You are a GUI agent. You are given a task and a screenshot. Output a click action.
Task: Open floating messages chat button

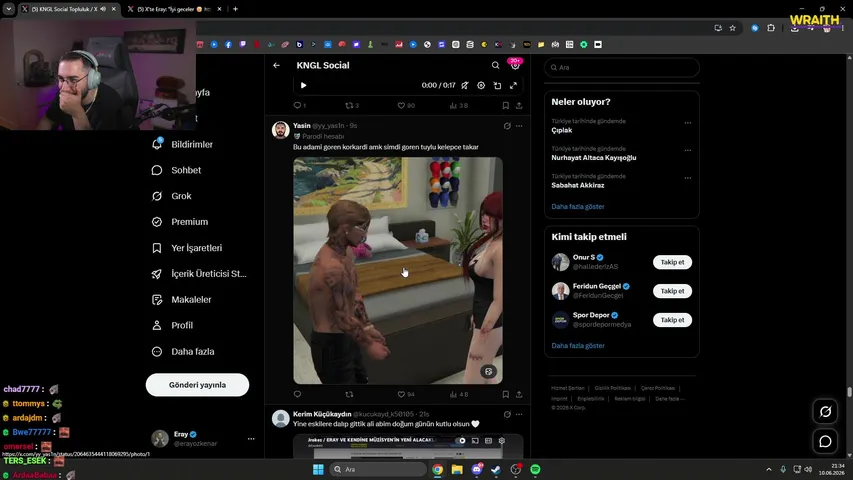(x=825, y=441)
